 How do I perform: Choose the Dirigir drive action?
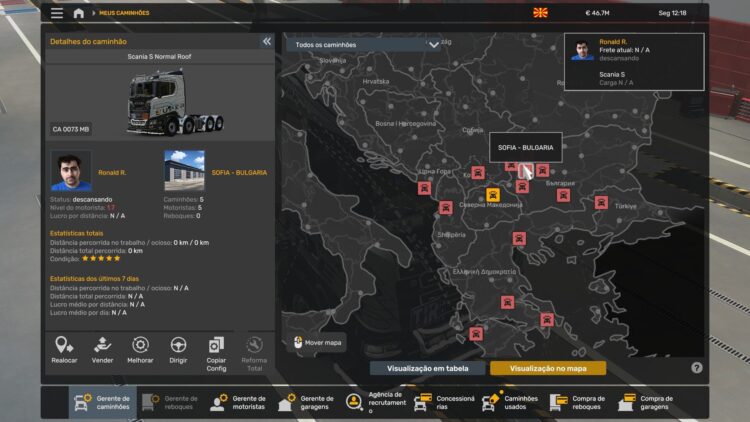178,350
